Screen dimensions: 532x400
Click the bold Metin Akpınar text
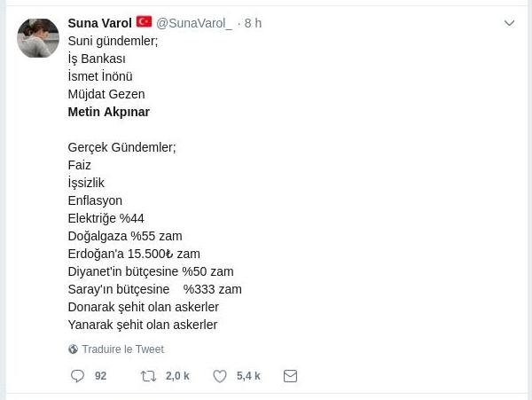pos(108,112)
